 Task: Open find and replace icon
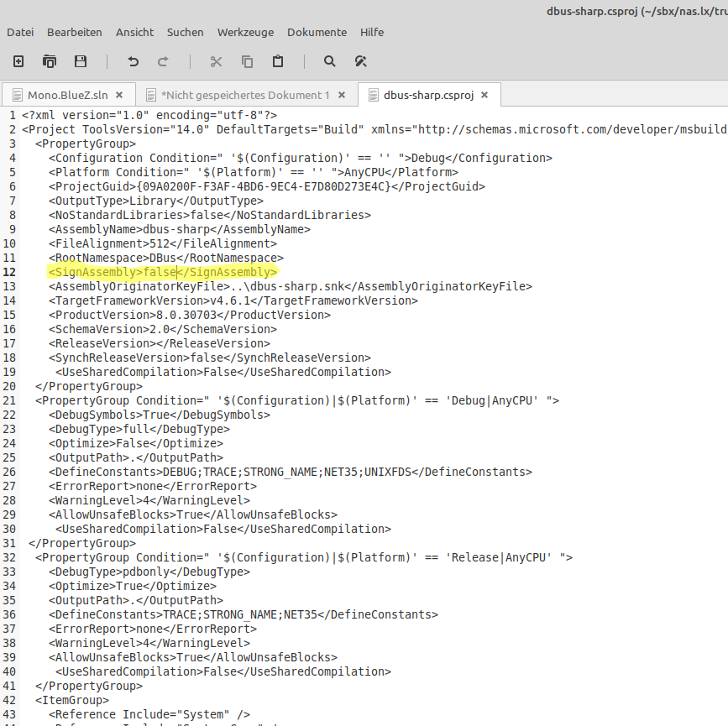(361, 61)
